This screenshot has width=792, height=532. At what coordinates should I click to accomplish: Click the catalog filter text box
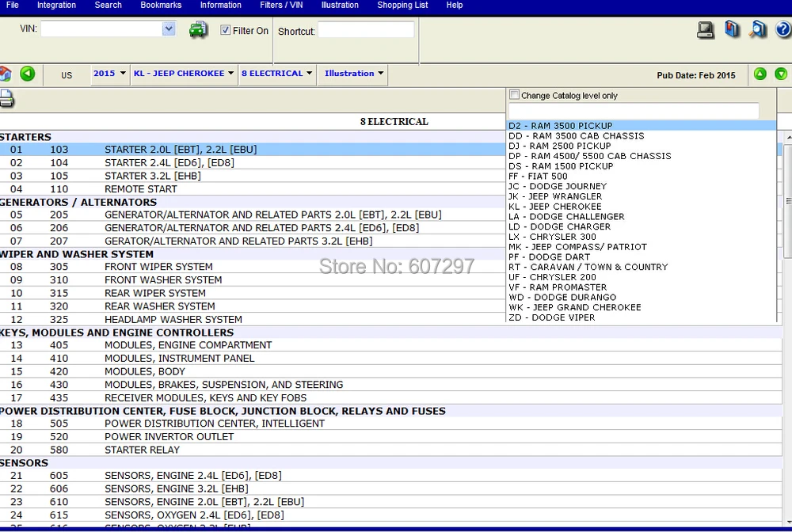point(634,111)
